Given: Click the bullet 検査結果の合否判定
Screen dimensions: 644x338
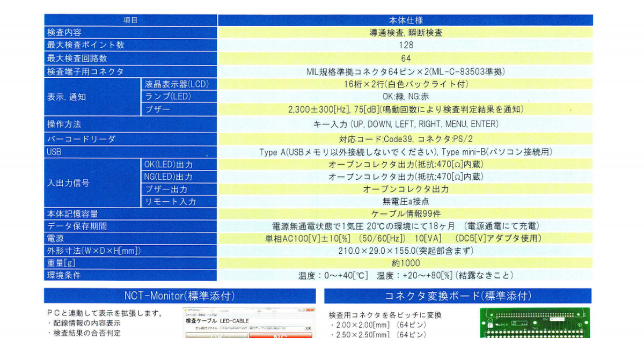Looking at the screenshot, I should pyautogui.click(x=84, y=333).
